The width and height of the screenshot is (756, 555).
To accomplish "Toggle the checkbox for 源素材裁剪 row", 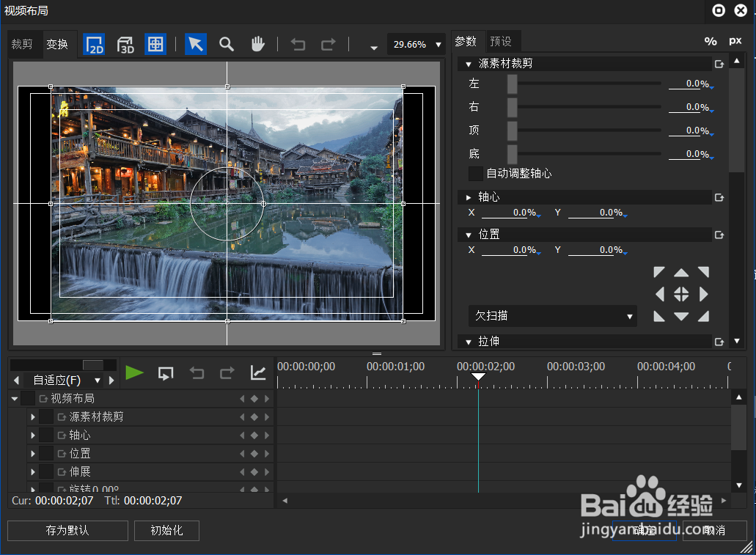I will point(46,417).
